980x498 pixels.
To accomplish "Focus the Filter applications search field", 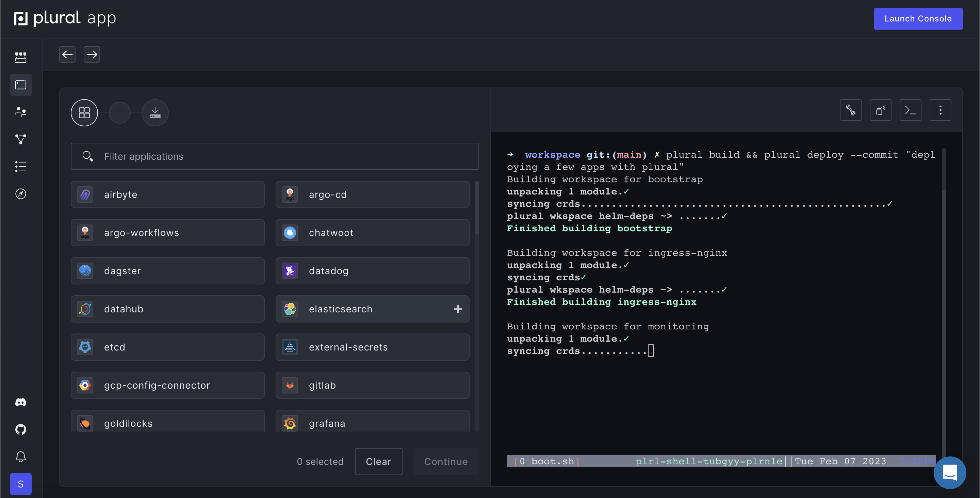I will tap(275, 156).
